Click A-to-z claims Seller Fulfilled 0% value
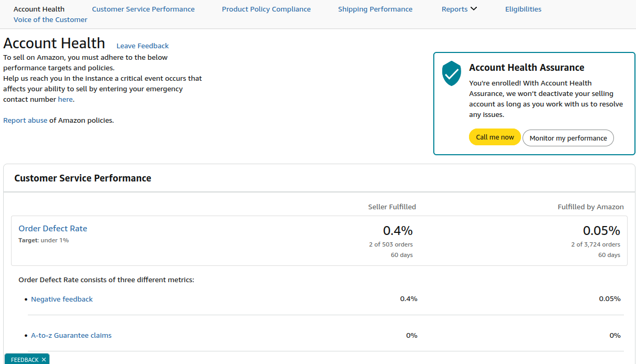The image size is (636, 364). tap(412, 335)
